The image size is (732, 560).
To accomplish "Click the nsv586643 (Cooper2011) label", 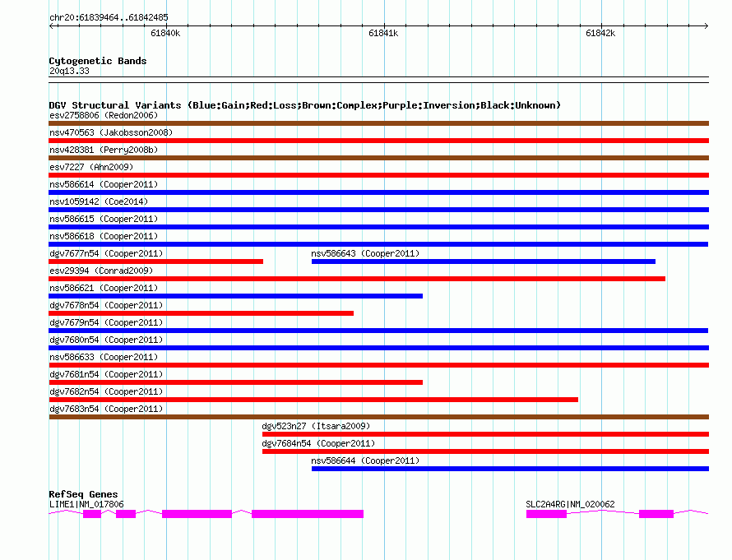I will click(x=365, y=253).
